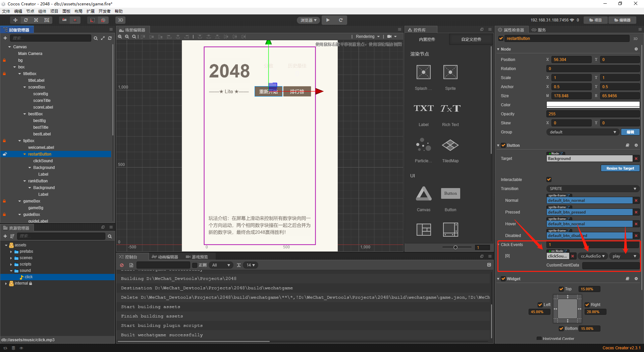The width and height of the screenshot is (644, 352).
Task: Refresh the hierarchy tree icon
Action: pos(110,38)
